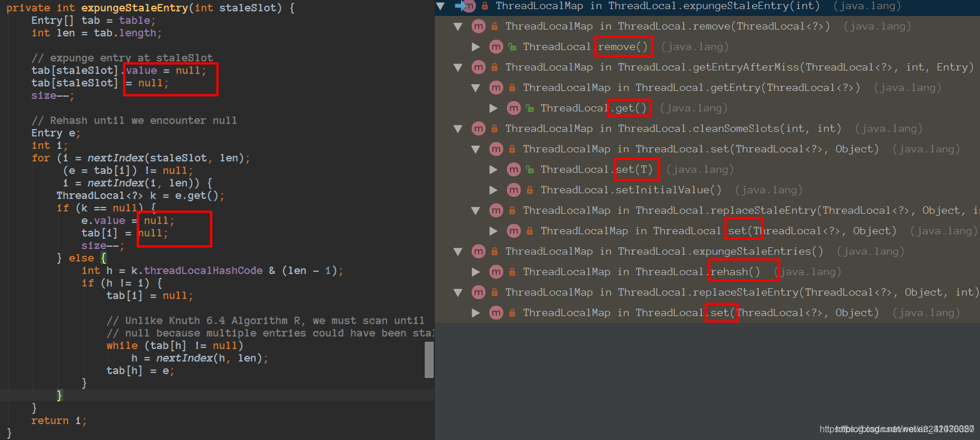Click method icon of getEntry(ThreadLocal<?>) row
Viewport: 980px width, 440px height.
point(496,88)
